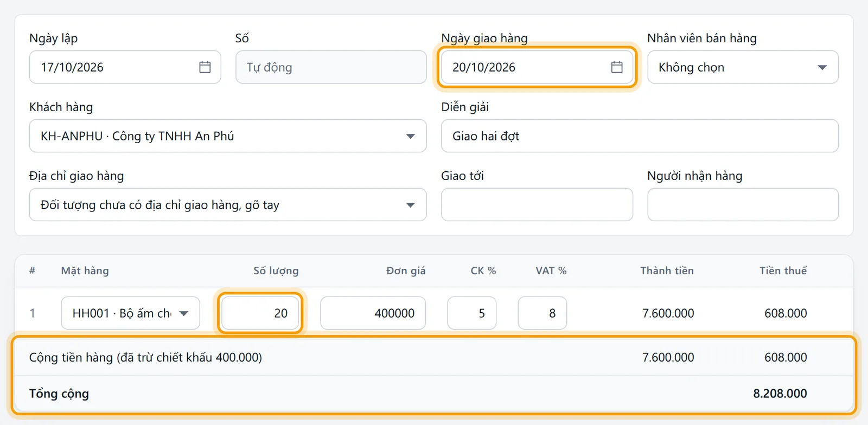Click the Mặt hàng column header
The width and height of the screenshot is (868, 425).
[85, 271]
